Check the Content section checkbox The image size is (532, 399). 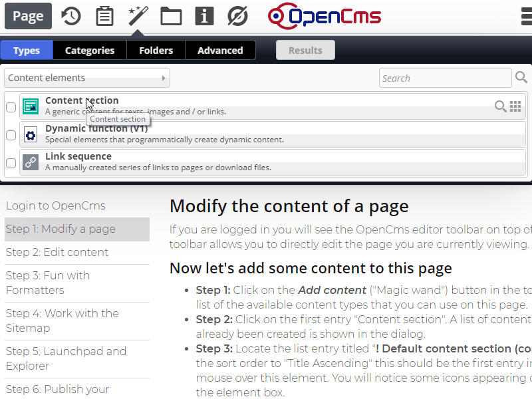(10, 106)
